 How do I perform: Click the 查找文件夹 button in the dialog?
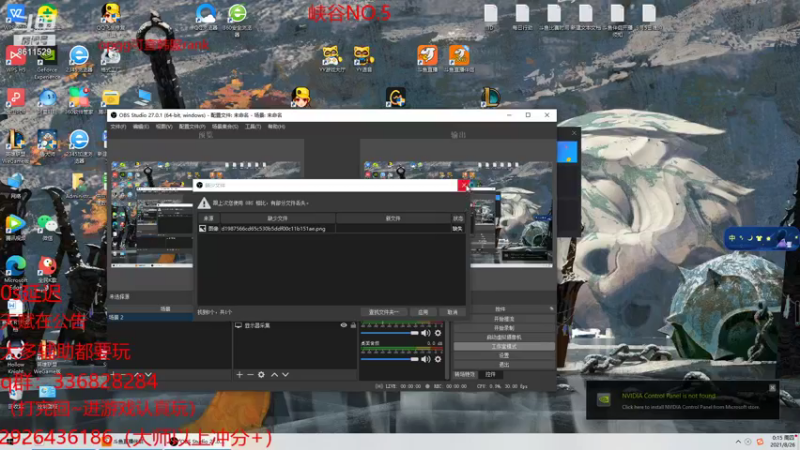coord(384,312)
